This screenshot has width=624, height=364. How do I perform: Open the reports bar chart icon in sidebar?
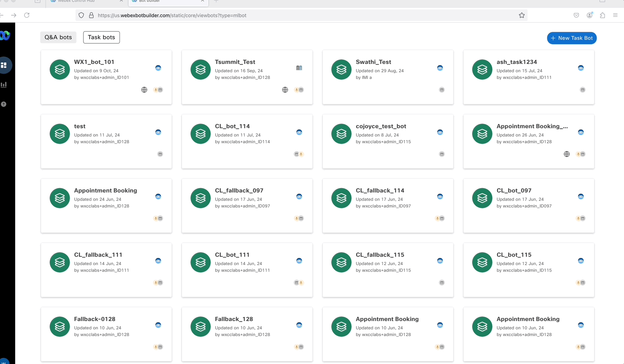(x=4, y=85)
